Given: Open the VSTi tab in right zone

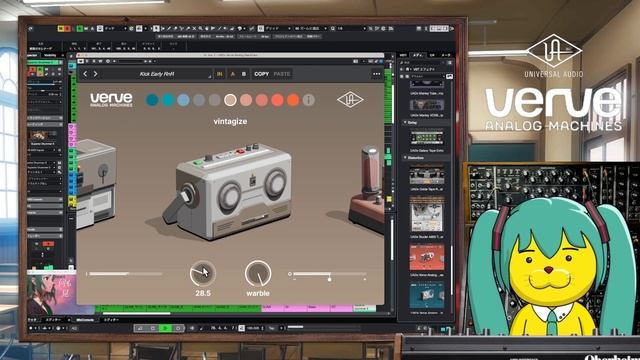Looking at the screenshot, I should point(403,55).
